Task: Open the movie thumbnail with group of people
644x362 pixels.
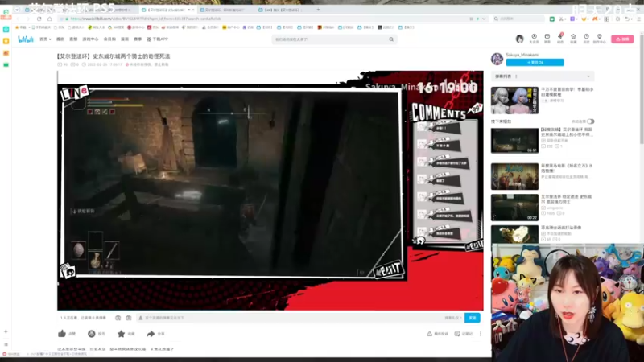Action: pyautogui.click(x=514, y=176)
